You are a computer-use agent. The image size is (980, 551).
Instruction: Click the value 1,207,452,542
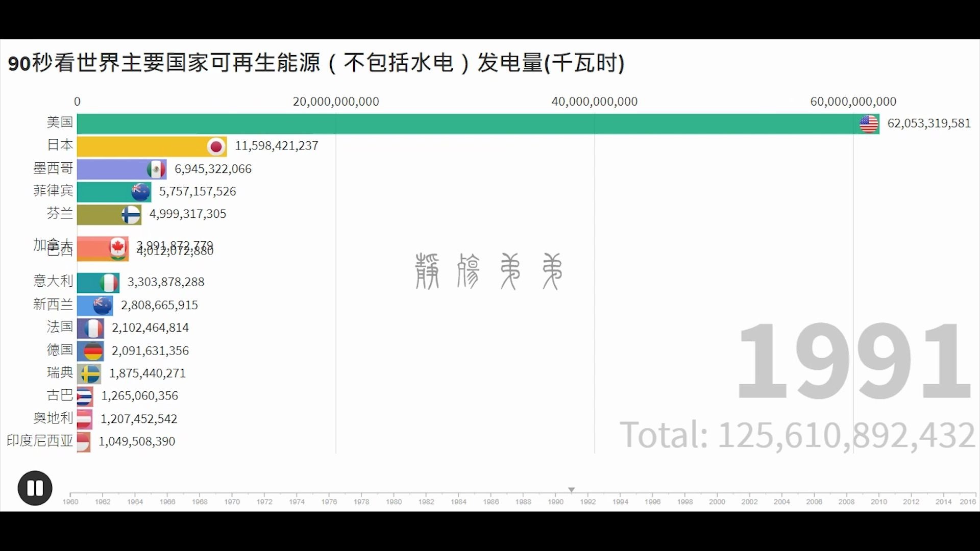coord(139,419)
